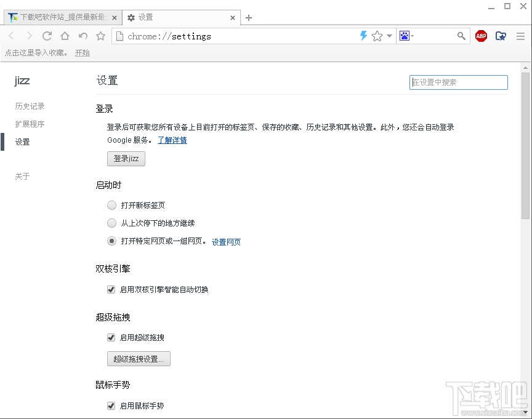Viewport: 532px width, 419px height.
Task: Select the 打开新标签页 startup option
Action: [x=111, y=205]
